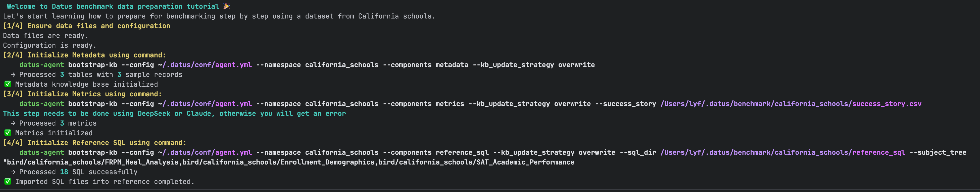This screenshot has height=192, width=980.
Task: Click the Welcome to Datus benchmark title text
Action: click(x=113, y=7)
